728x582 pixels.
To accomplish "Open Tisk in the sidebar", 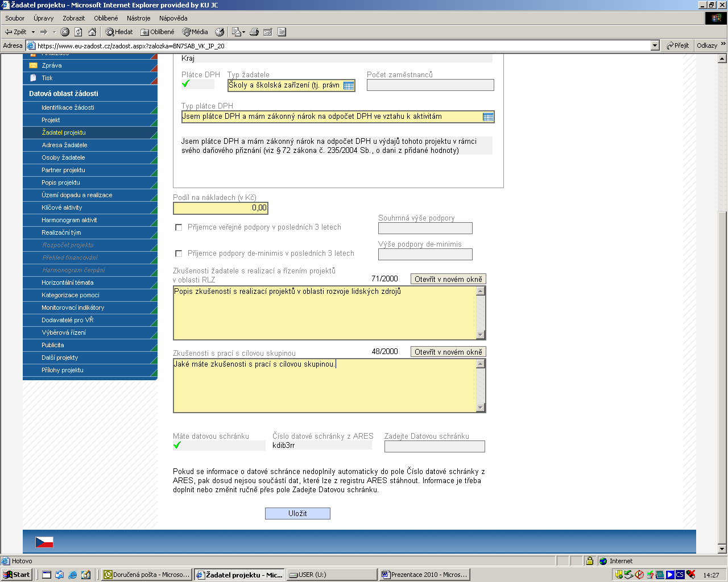I will [x=90, y=78].
